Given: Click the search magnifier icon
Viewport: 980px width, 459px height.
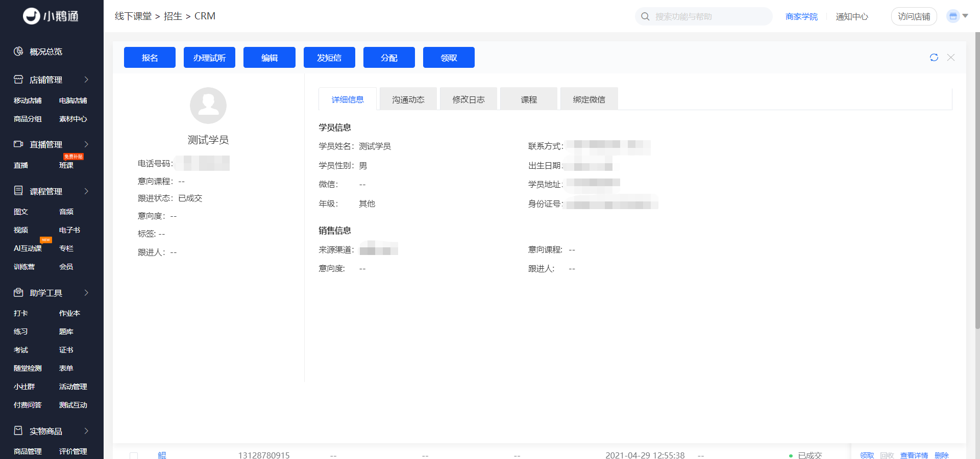Looking at the screenshot, I should point(645,16).
